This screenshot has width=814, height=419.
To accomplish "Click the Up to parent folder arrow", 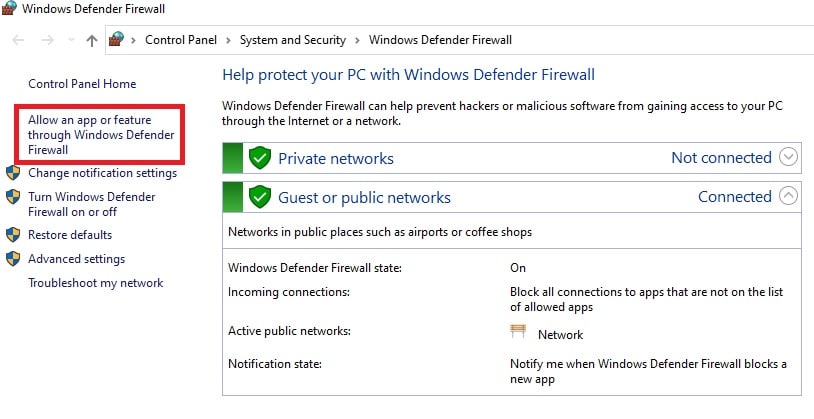I will click(92, 41).
